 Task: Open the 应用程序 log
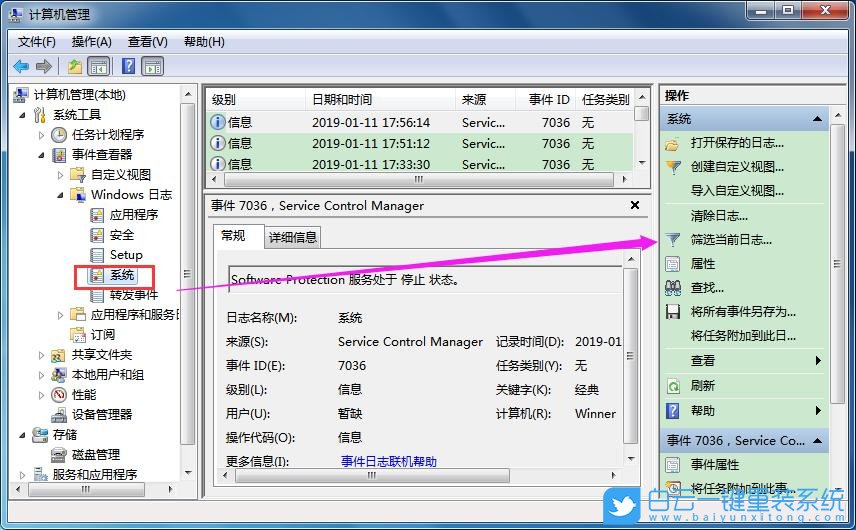pos(134,215)
